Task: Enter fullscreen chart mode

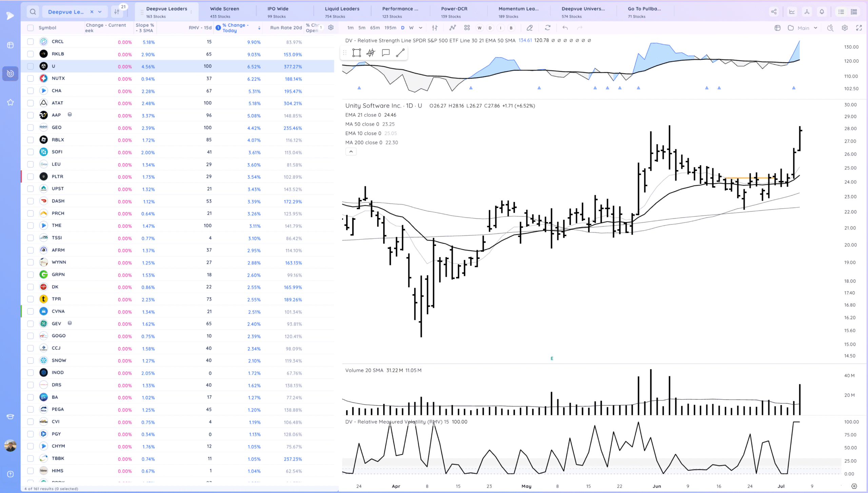Action: click(x=859, y=28)
